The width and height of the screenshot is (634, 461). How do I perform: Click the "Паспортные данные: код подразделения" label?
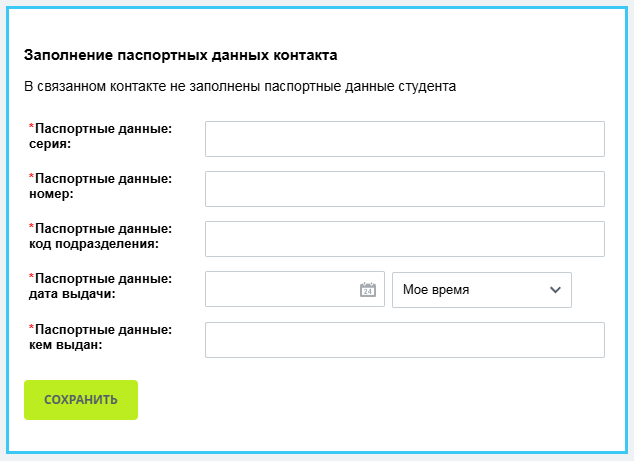click(x=101, y=236)
